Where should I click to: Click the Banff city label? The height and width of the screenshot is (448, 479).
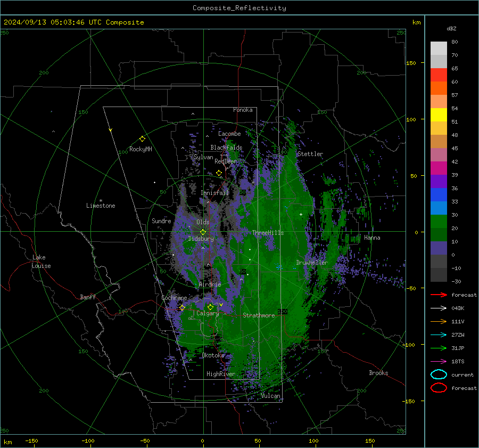88,297
